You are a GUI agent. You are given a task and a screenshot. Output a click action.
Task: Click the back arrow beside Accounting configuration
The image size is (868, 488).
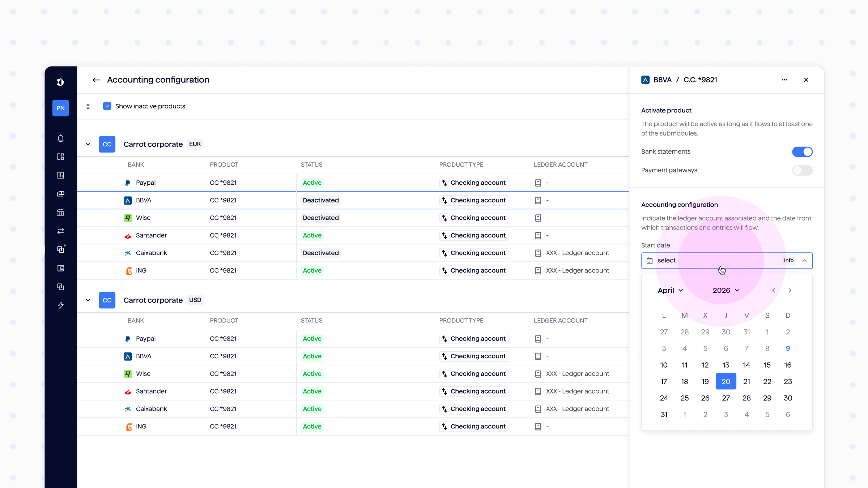96,80
